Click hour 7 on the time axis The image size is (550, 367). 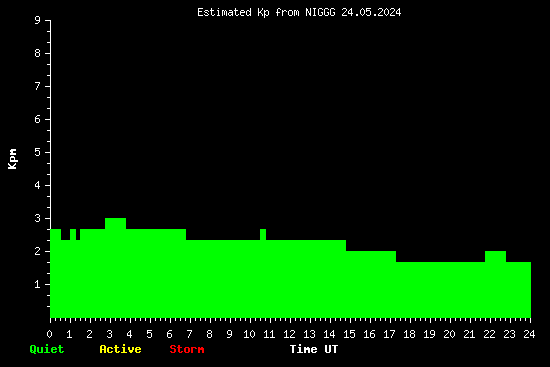[x=189, y=334]
